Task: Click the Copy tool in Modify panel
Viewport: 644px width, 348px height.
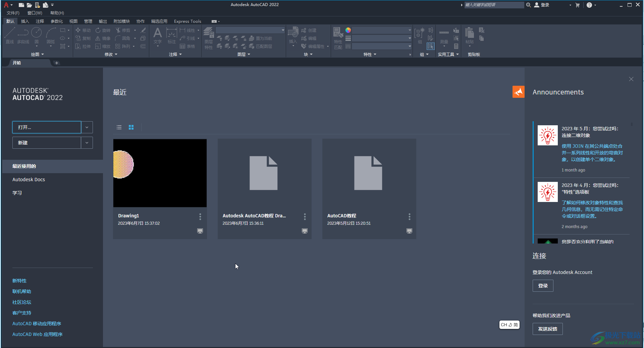Action: [x=83, y=38]
